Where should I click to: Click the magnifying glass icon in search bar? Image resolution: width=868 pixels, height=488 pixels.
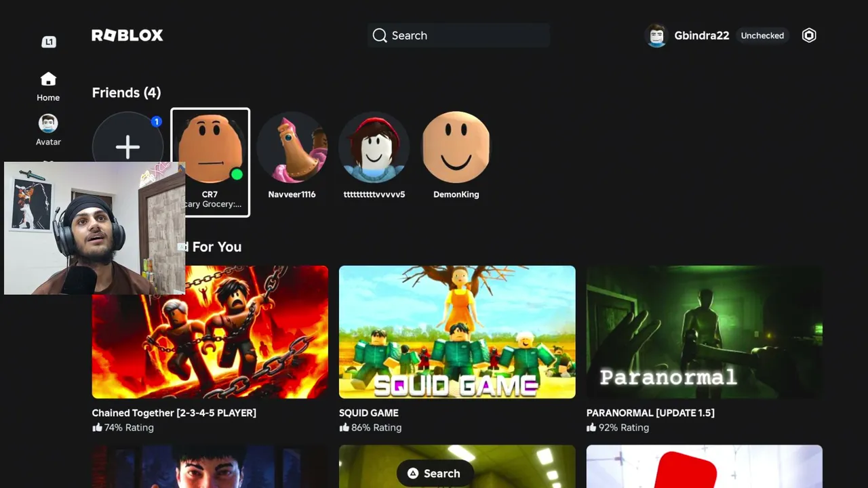(x=380, y=35)
